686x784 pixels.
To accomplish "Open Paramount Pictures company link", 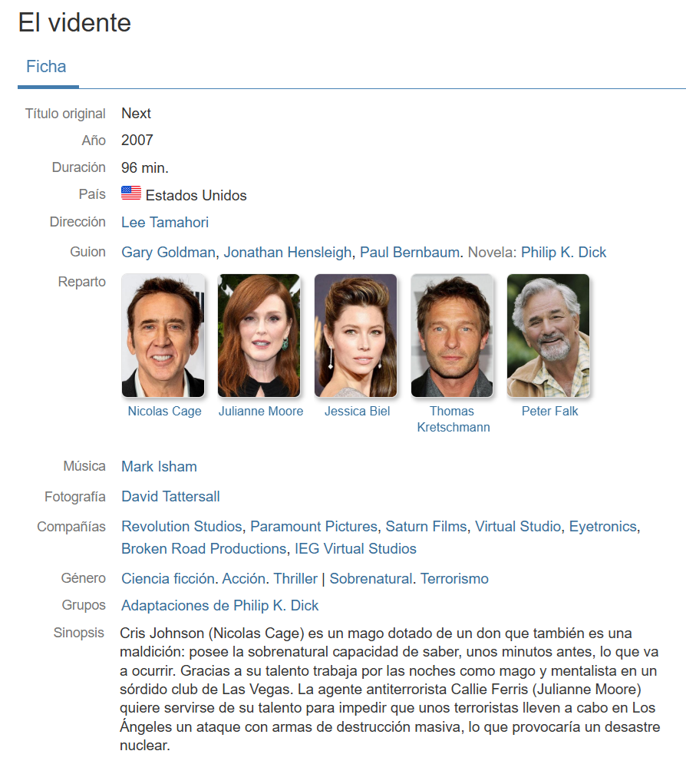I will click(314, 527).
